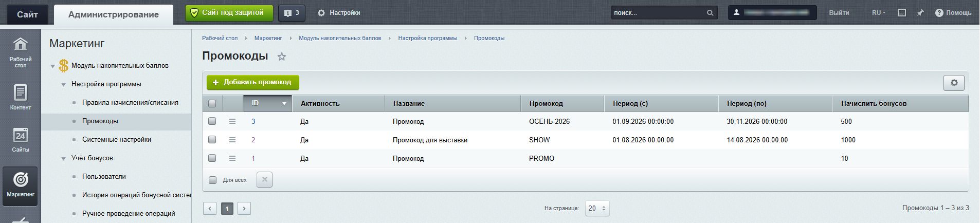Image resolution: width=980 pixels, height=223 pixels.
Task: Sort by Период (по) column header
Action: [x=775, y=103]
